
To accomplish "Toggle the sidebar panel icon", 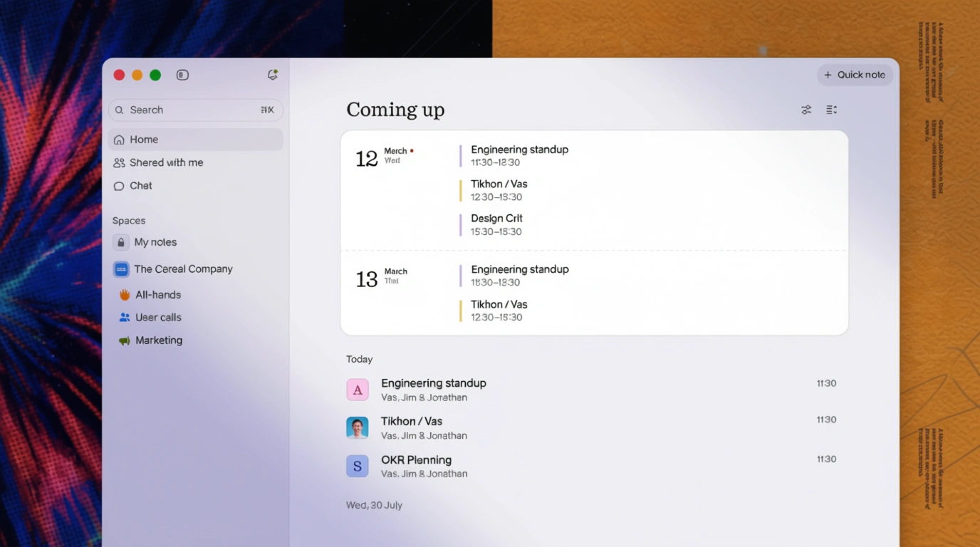I will 182,75.
